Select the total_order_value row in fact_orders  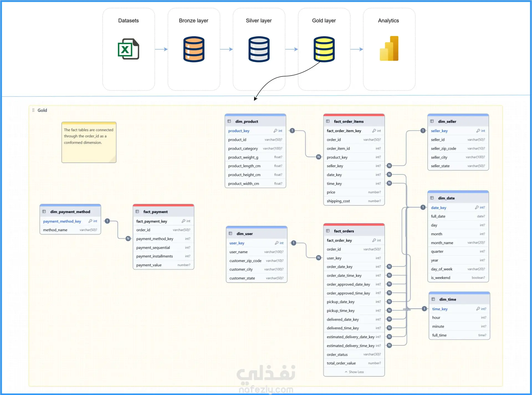click(341, 363)
